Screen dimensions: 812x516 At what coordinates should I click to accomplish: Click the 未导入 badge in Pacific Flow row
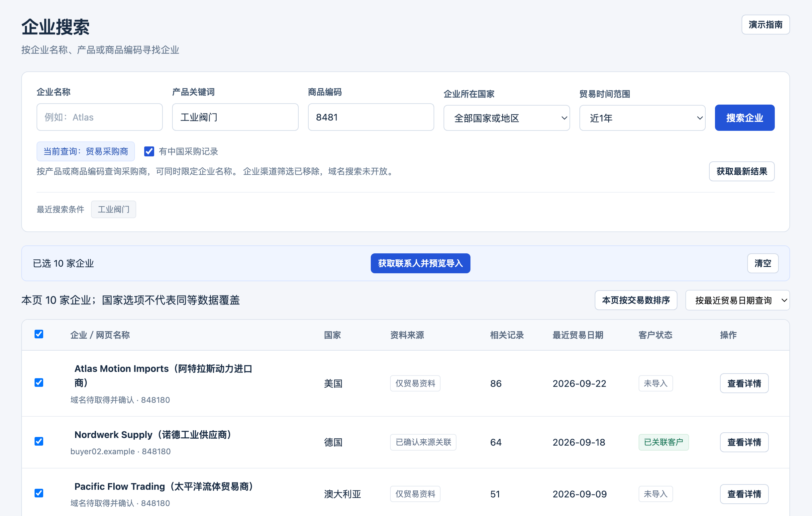[x=656, y=494]
